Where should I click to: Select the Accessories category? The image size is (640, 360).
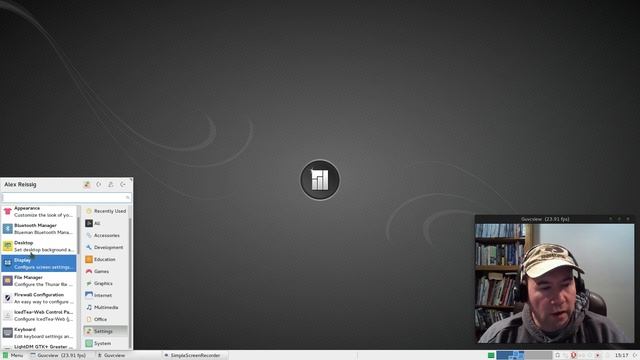(x=106, y=235)
